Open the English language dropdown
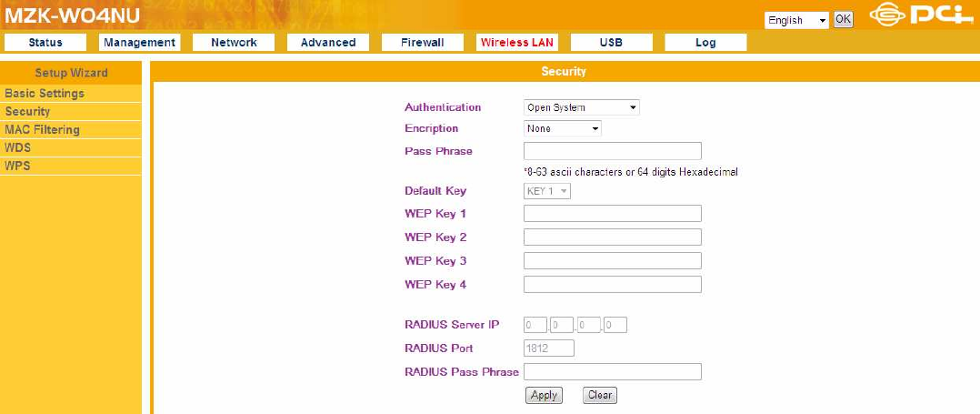This screenshot has height=414, width=980. (x=796, y=20)
